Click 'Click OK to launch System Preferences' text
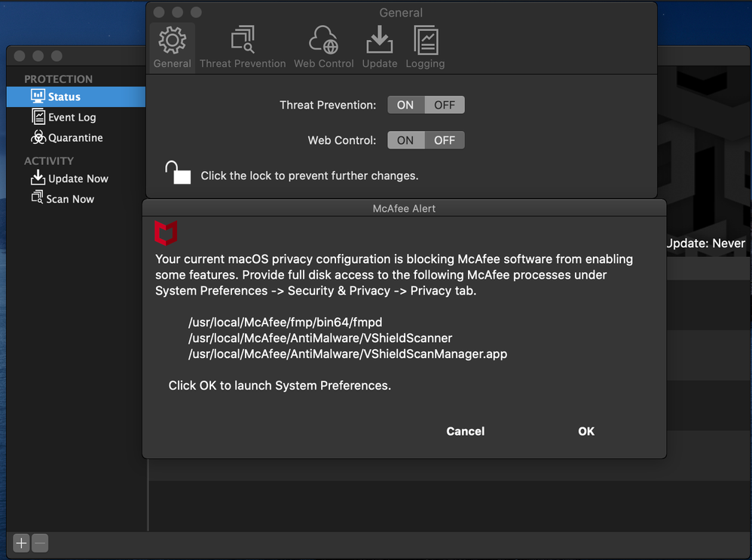The image size is (752, 560). (280, 386)
